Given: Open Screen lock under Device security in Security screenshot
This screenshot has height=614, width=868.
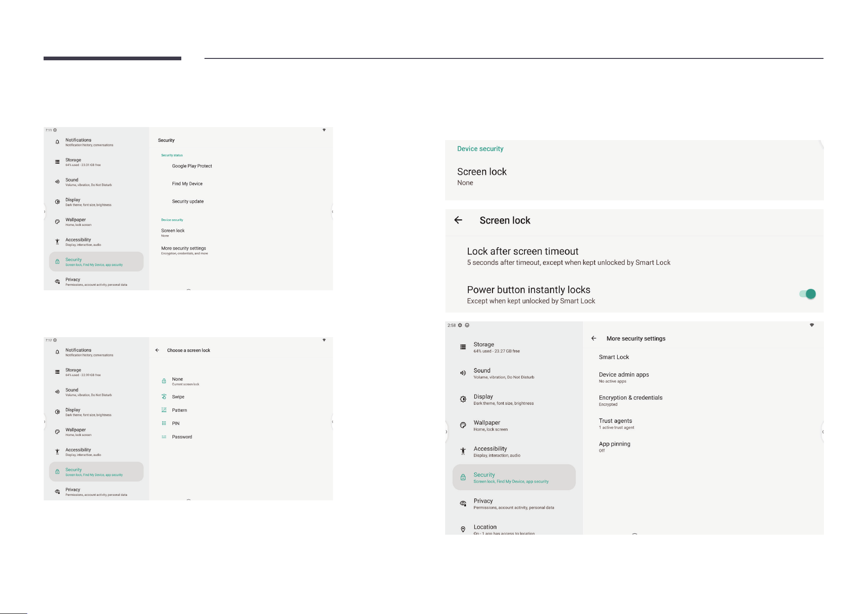Looking at the screenshot, I should (173, 232).
